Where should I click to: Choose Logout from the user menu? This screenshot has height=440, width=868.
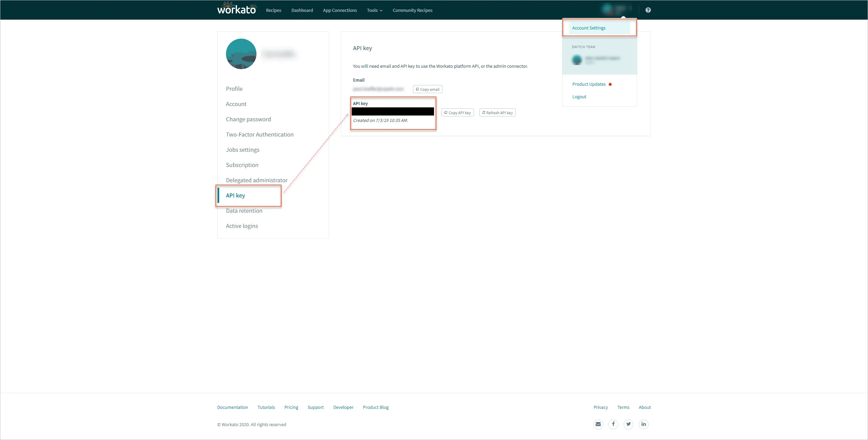point(579,97)
